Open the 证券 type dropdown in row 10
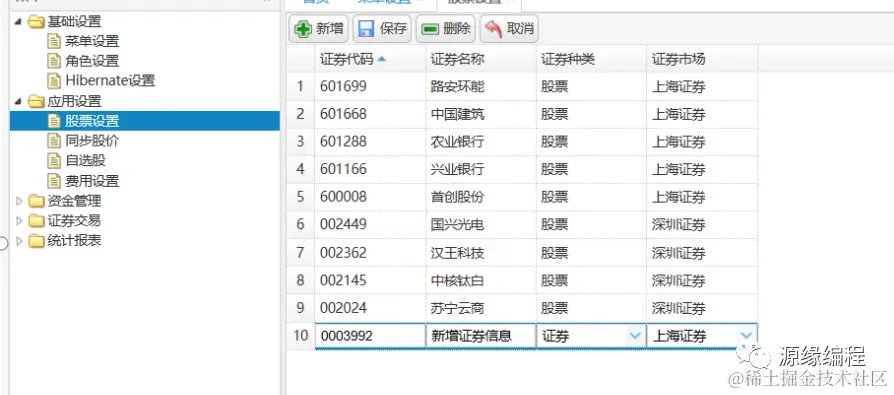The image size is (894, 395). (x=635, y=336)
